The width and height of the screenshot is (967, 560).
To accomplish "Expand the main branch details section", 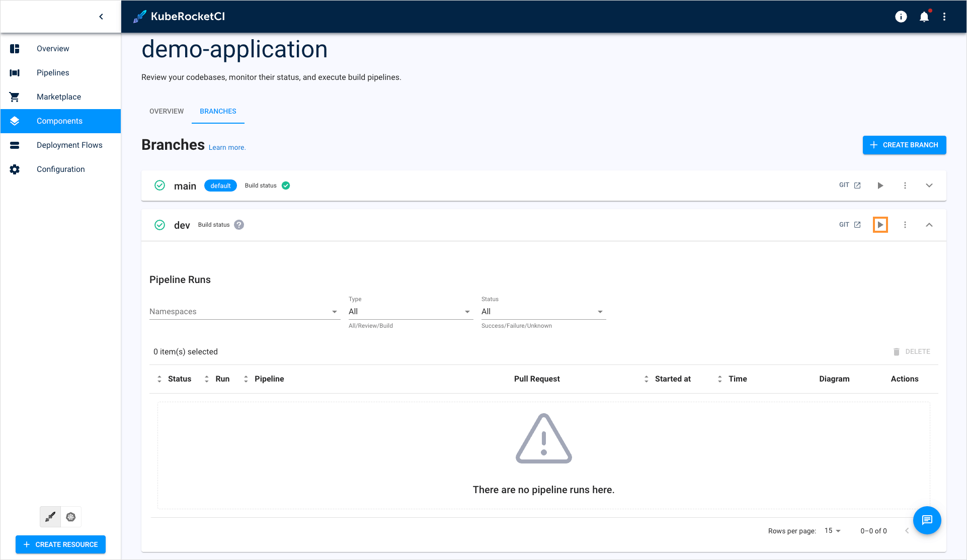I will tap(930, 185).
